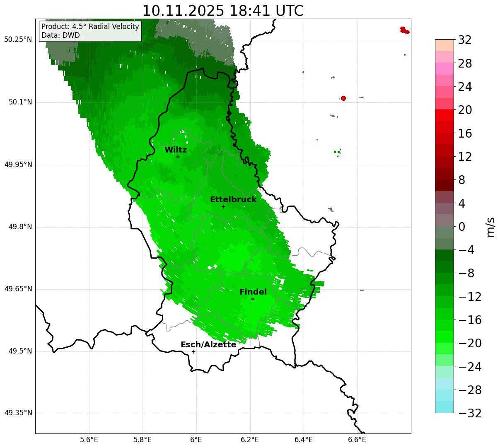Screen dimensions: 500x448
Task: Click the colorbar −20 tick label
Action: [469, 344]
